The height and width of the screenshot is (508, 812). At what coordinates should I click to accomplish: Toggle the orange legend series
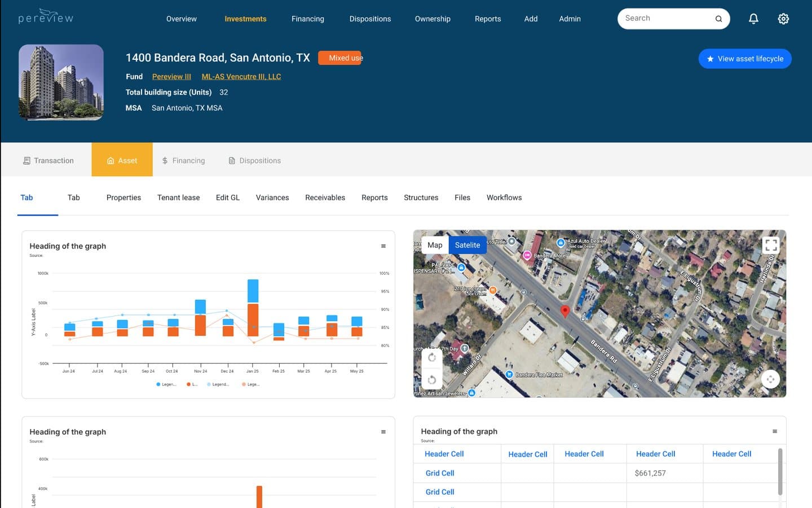192,384
